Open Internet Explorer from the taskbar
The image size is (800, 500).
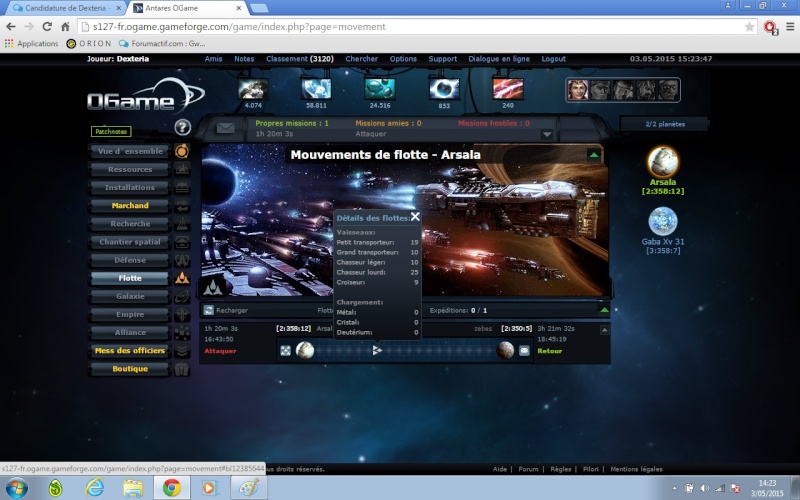(94, 488)
